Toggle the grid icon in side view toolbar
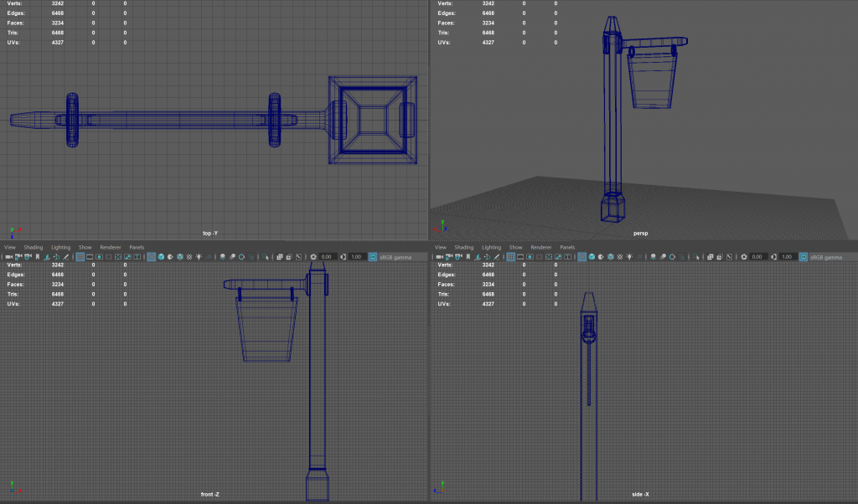The width and height of the screenshot is (858, 504). pyautogui.click(x=509, y=257)
